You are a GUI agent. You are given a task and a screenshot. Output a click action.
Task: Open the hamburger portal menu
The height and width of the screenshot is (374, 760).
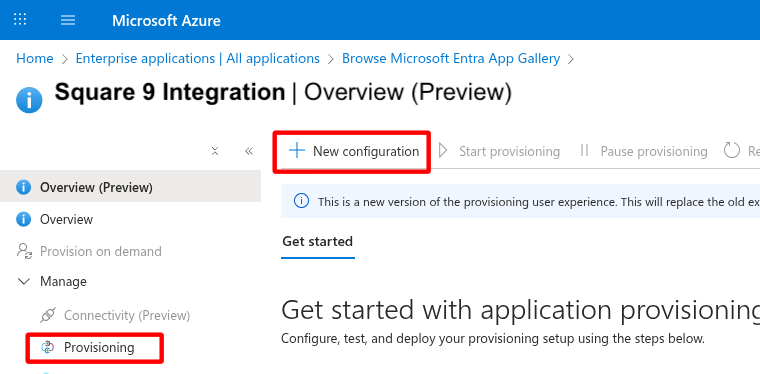(x=68, y=20)
